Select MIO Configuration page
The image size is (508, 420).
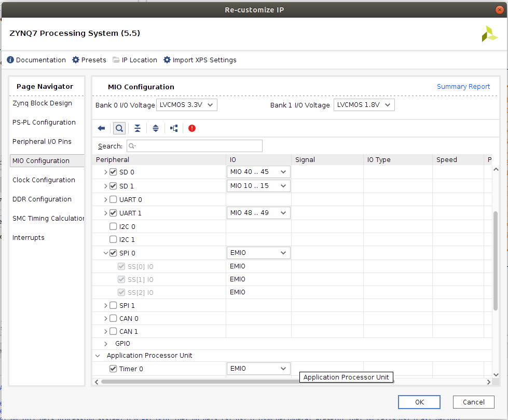[47, 161]
